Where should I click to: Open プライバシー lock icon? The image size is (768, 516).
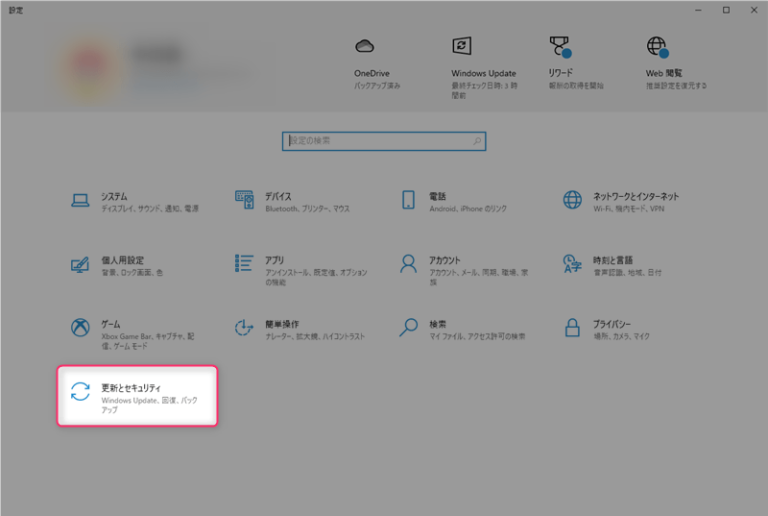point(572,327)
